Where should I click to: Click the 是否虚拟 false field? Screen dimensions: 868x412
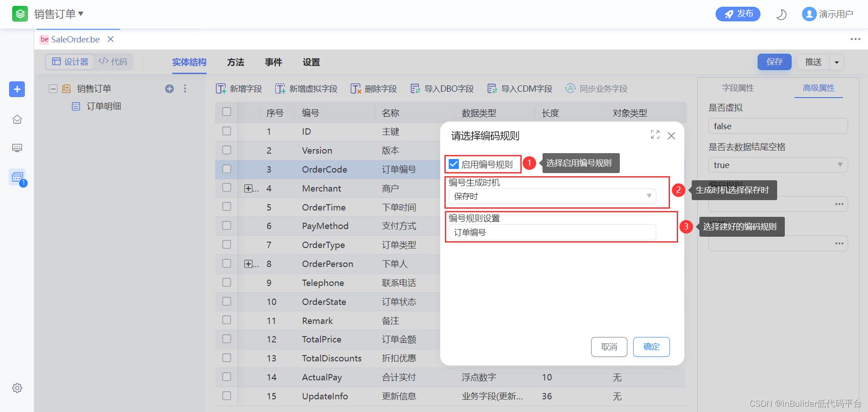(778, 126)
